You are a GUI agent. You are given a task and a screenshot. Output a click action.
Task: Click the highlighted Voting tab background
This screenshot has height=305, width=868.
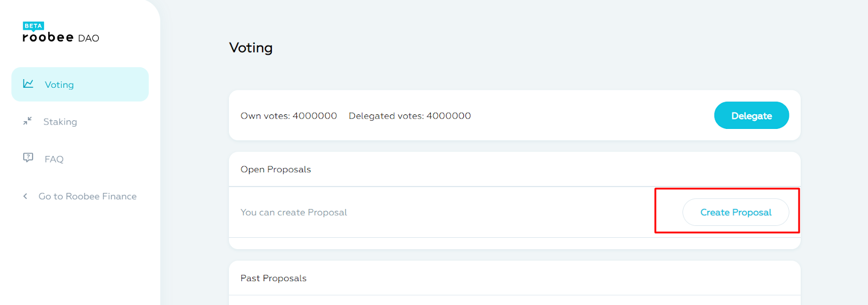click(x=80, y=85)
